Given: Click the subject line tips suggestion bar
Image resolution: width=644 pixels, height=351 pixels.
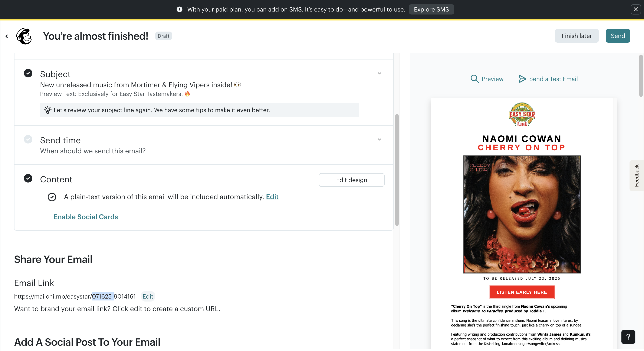Looking at the screenshot, I should (x=200, y=110).
